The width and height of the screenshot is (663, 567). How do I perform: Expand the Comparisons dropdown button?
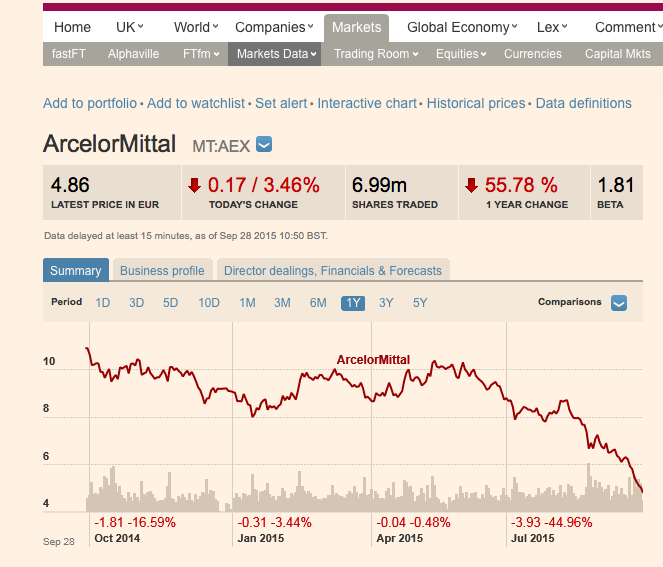coord(619,303)
